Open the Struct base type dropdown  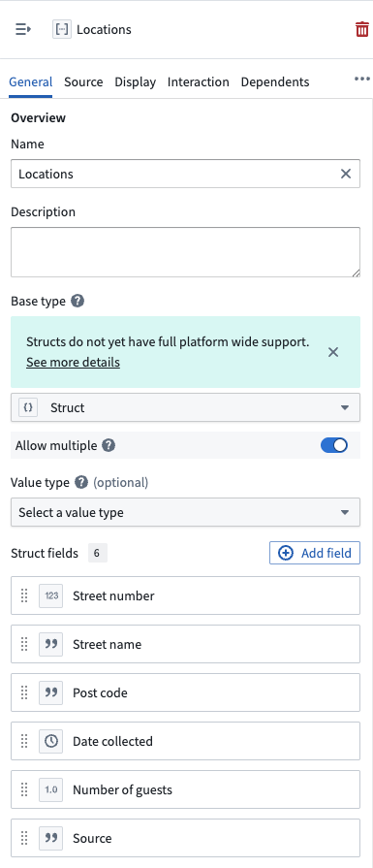[185, 408]
